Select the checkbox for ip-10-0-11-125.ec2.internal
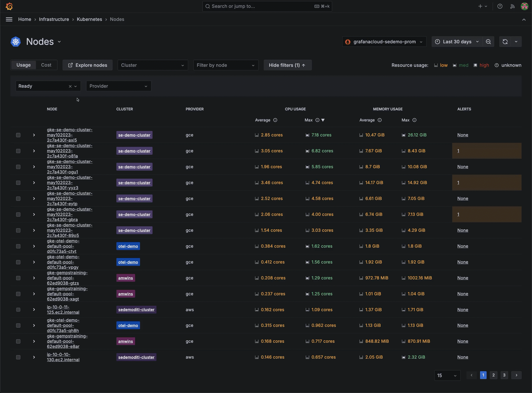Screen dimensions: 532x393 click(x=18, y=309)
